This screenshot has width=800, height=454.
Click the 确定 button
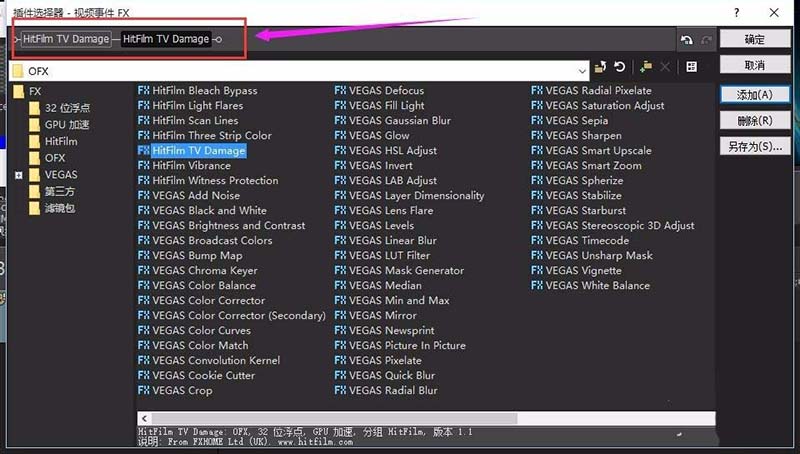754,40
